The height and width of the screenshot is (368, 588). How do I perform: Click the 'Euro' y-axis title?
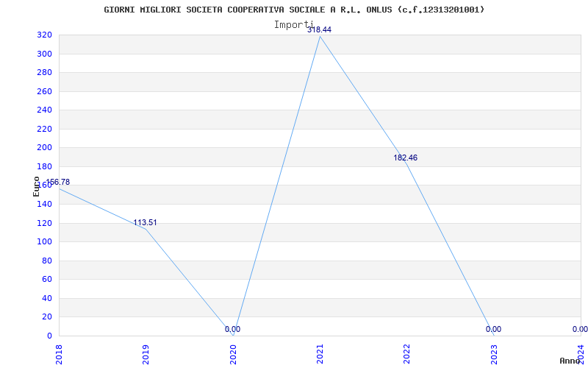pyautogui.click(x=36, y=186)
